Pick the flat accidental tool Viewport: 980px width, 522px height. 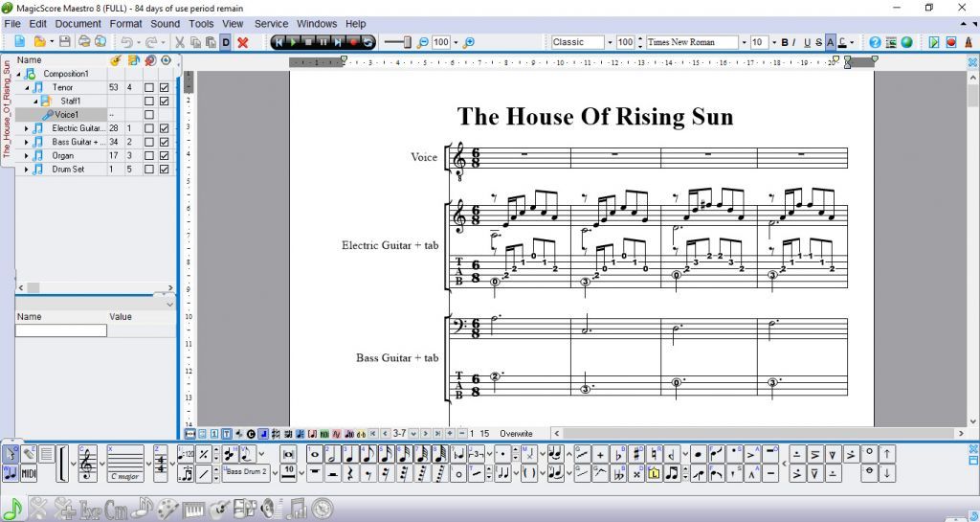(618, 455)
